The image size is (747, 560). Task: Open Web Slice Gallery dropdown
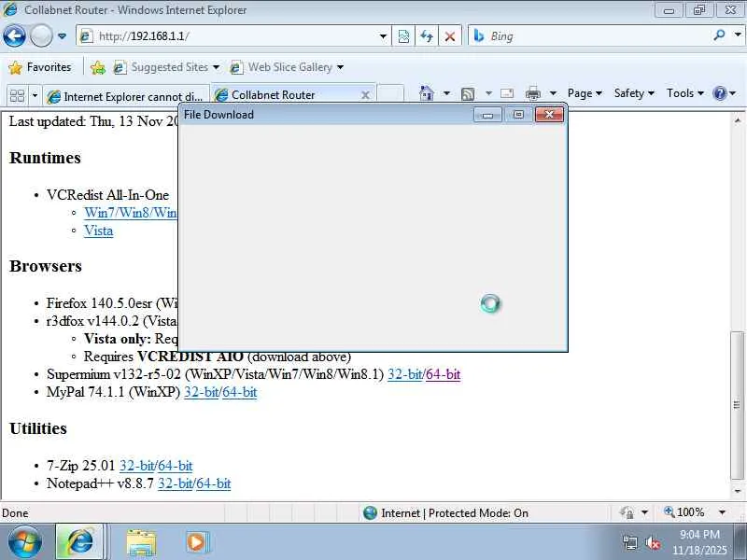coord(287,67)
